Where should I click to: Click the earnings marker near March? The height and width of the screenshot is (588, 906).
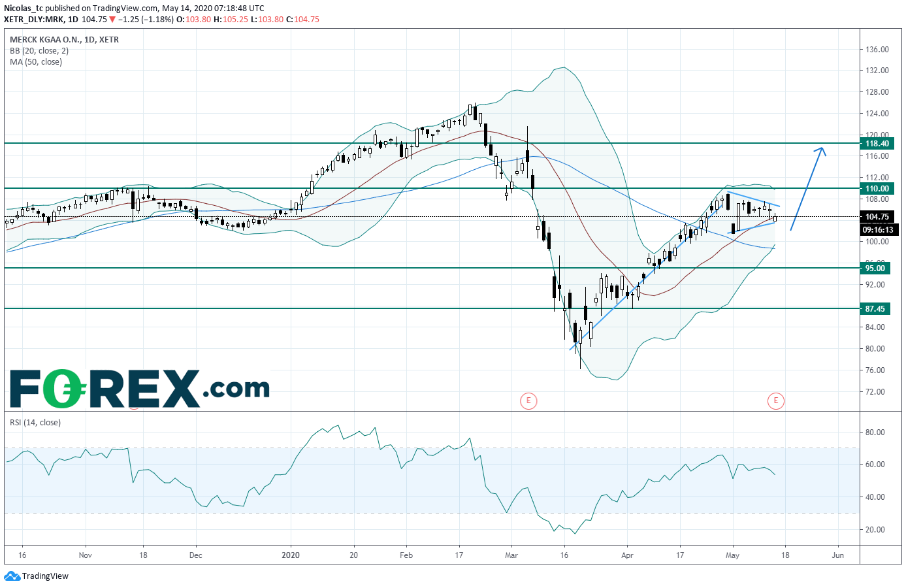point(528,400)
